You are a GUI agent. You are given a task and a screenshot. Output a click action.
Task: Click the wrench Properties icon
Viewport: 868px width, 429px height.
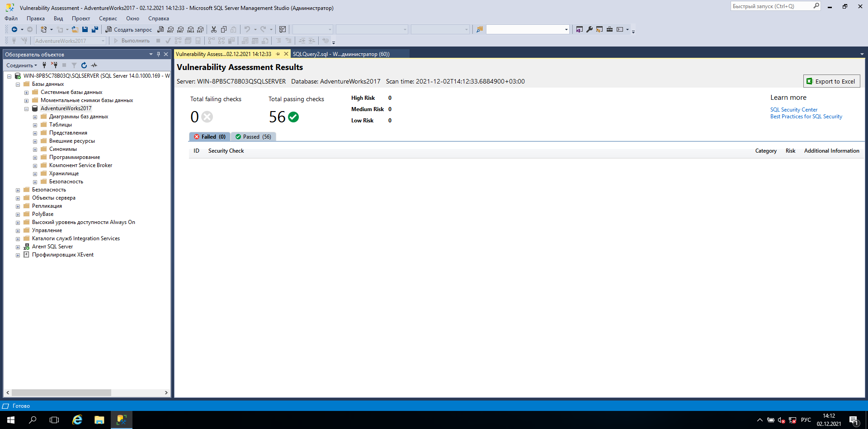[590, 29]
